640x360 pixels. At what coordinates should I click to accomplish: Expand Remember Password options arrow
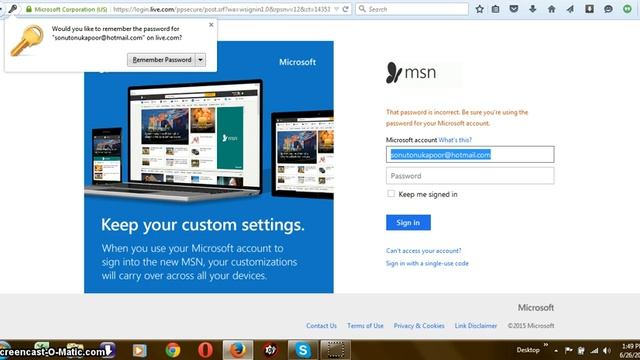point(200,60)
